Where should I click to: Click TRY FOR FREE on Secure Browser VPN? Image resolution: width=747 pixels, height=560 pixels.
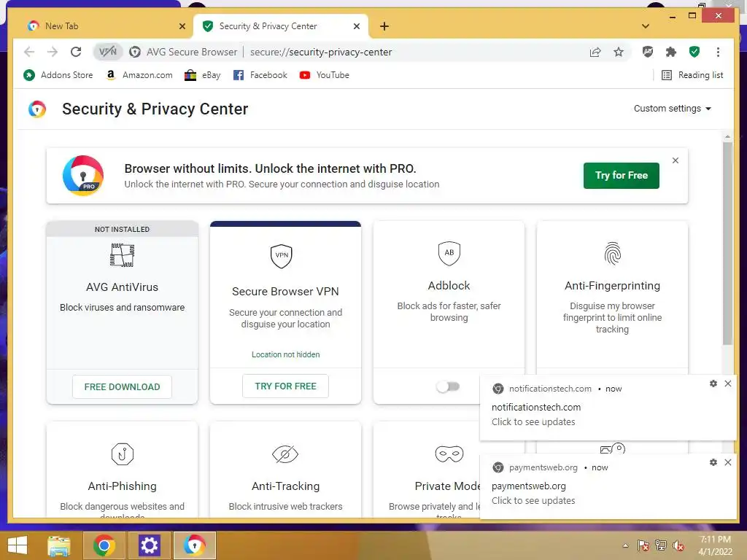point(285,386)
